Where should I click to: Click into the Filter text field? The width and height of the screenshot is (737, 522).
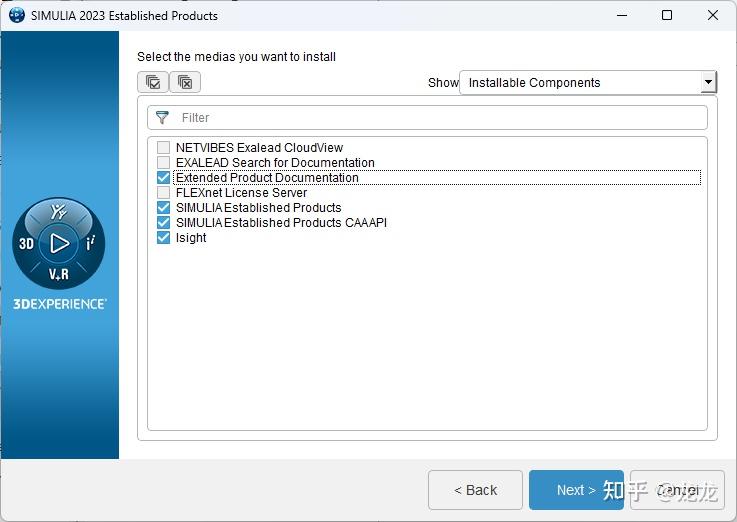click(x=440, y=118)
